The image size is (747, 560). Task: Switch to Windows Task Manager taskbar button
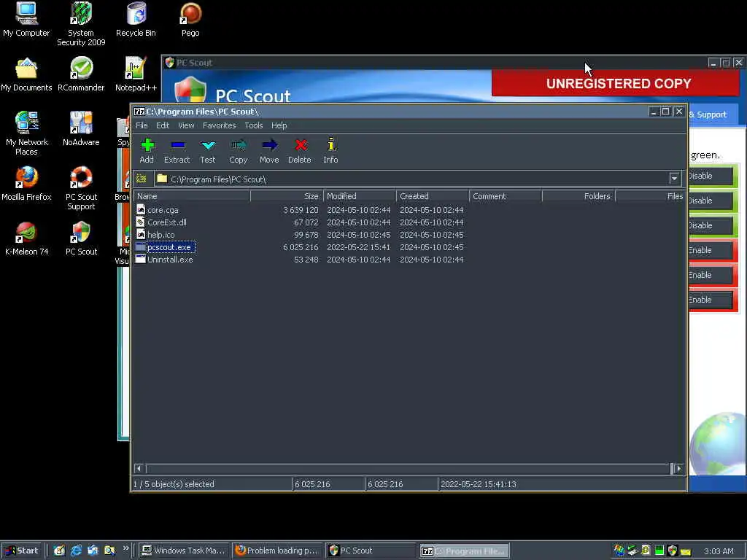tap(183, 551)
